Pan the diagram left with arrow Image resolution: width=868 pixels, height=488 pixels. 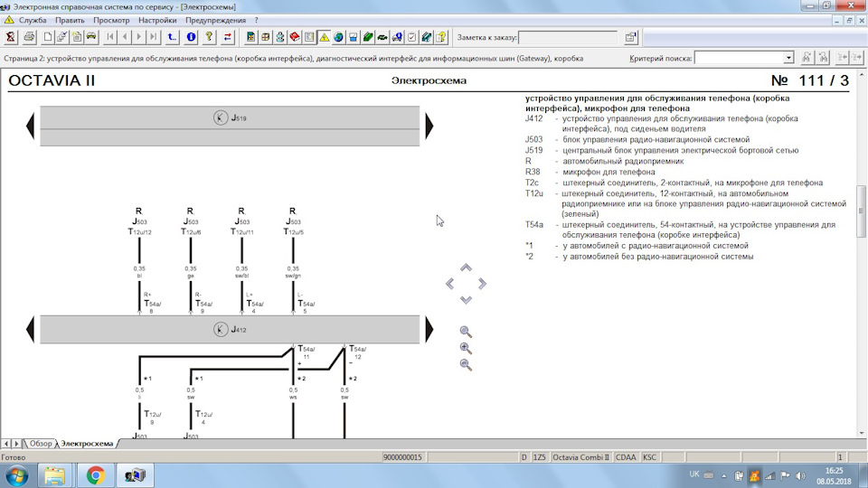pos(450,284)
